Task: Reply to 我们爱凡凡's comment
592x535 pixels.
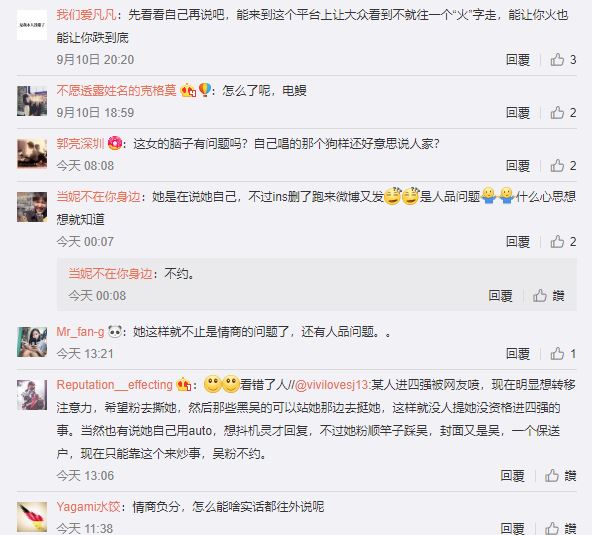Action: 518,60
